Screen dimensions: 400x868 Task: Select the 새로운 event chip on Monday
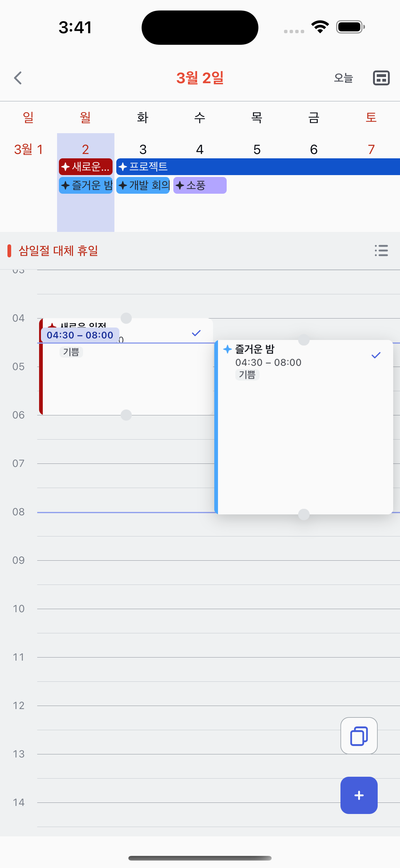(x=86, y=166)
